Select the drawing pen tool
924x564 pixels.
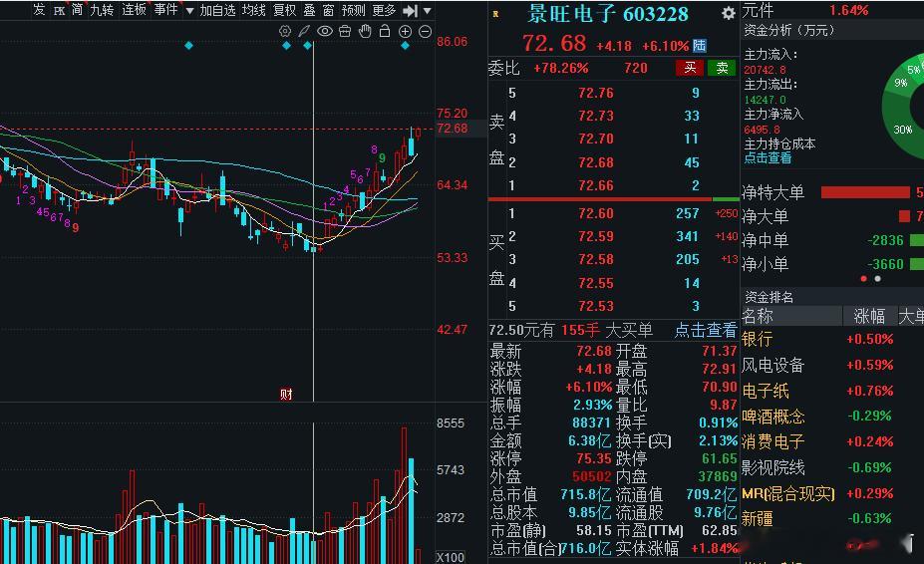[x=304, y=31]
